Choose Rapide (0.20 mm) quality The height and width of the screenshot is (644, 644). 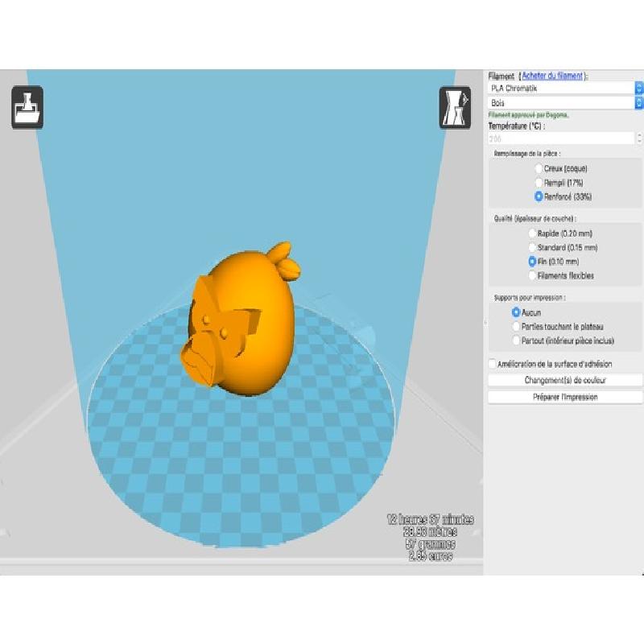click(x=560, y=233)
